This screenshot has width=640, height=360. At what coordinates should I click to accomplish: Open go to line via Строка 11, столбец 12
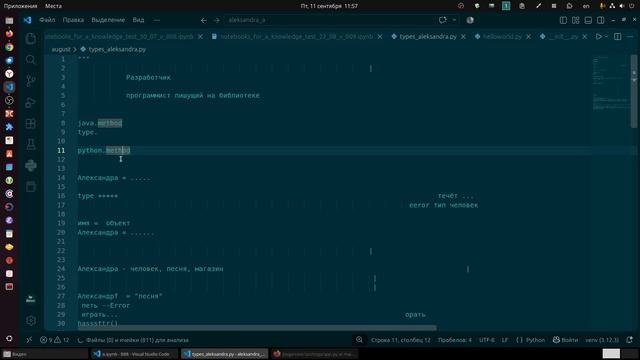(x=400, y=340)
